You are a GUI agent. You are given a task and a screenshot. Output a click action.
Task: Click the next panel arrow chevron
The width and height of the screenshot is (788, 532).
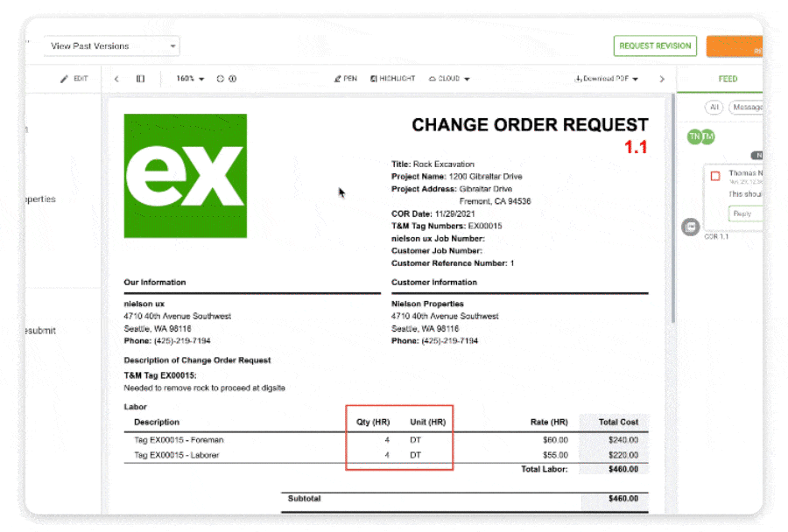[x=663, y=78]
